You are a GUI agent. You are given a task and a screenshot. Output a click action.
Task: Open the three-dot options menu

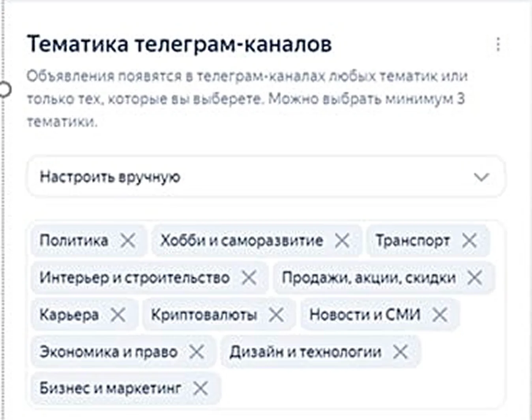[498, 44]
